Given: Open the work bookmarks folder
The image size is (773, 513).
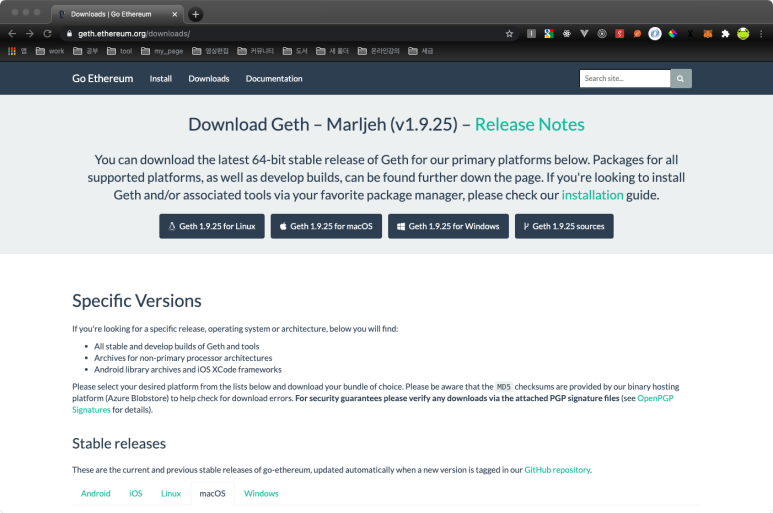Looking at the screenshot, I should coord(50,51).
